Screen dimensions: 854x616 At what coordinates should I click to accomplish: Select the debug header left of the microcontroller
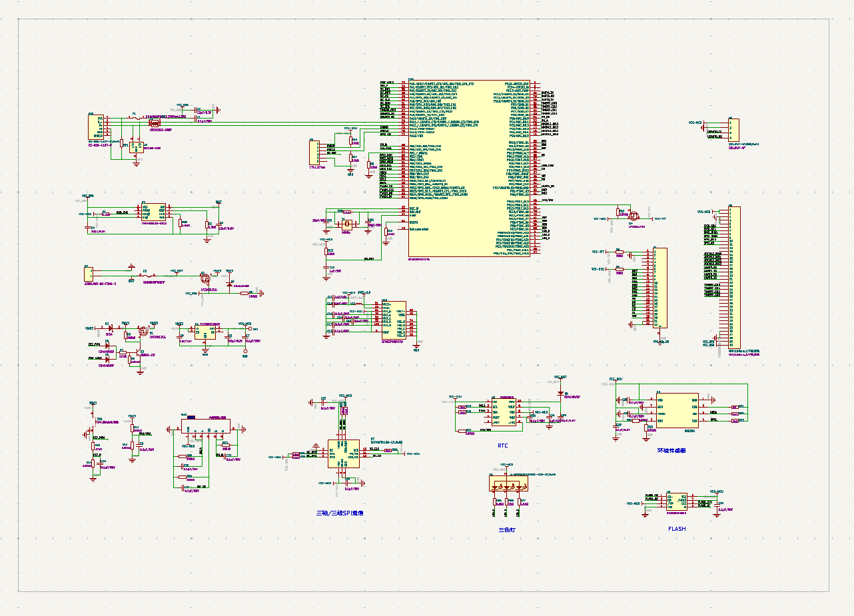(x=314, y=153)
